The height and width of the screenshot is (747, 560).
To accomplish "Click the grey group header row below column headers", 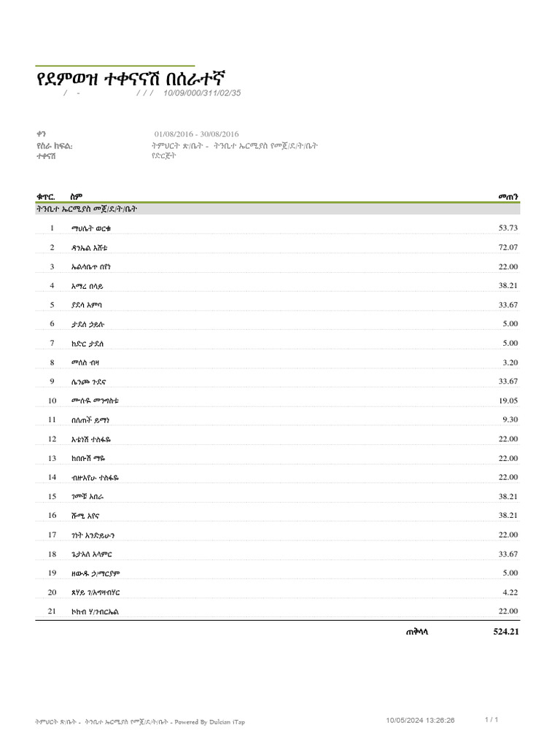I will pos(279,209).
